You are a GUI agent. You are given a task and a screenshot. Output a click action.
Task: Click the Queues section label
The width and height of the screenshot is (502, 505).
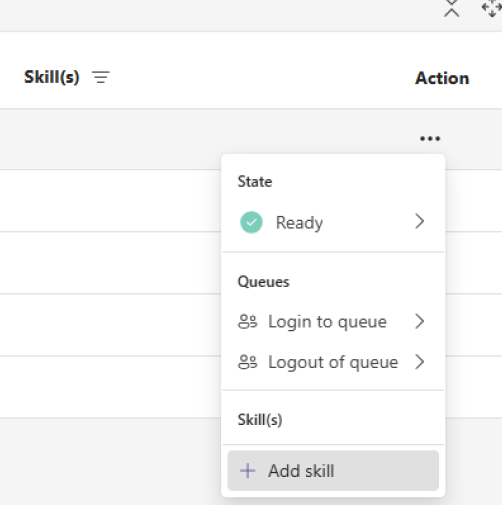point(263,282)
